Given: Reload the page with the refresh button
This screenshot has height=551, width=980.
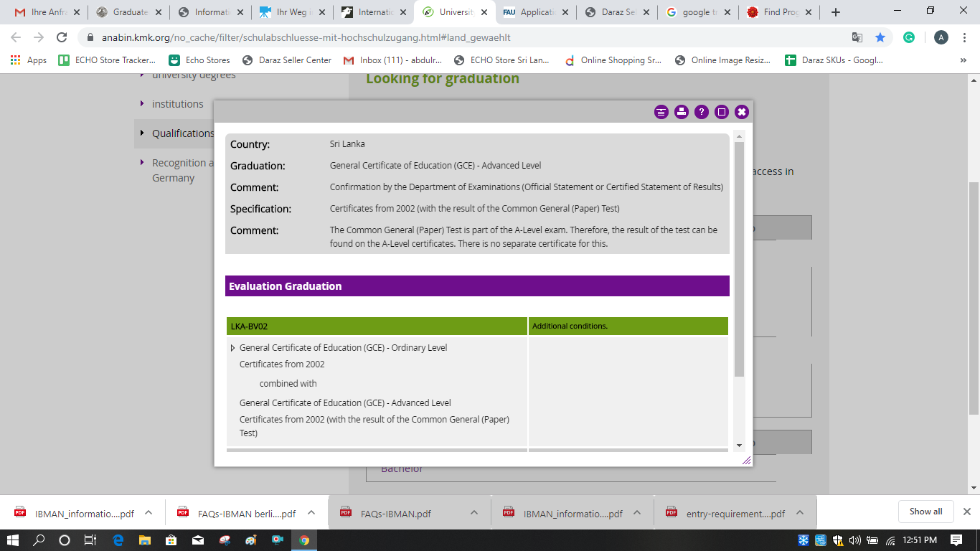Looking at the screenshot, I should (62, 37).
